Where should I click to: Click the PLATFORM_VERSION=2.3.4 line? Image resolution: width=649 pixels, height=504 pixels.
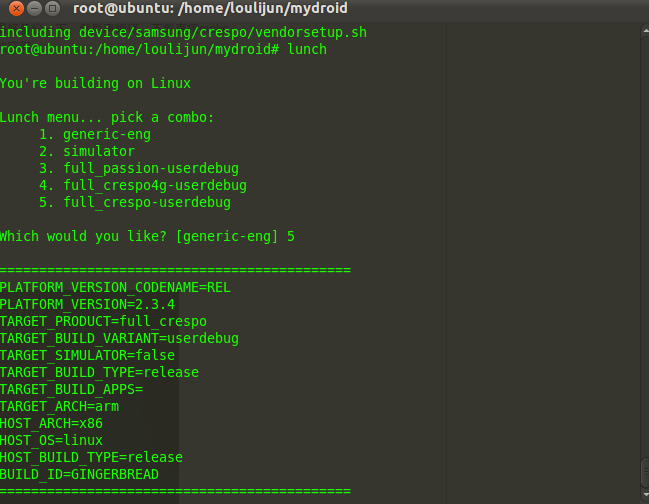coord(87,304)
